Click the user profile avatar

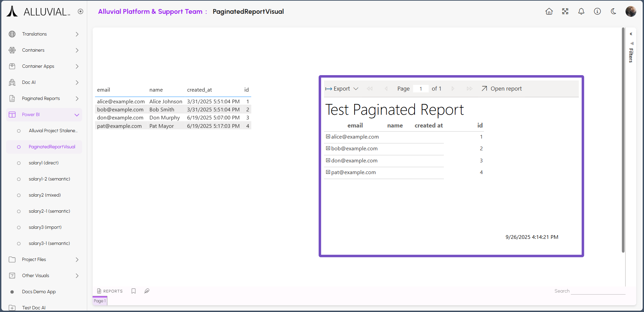pos(631,11)
